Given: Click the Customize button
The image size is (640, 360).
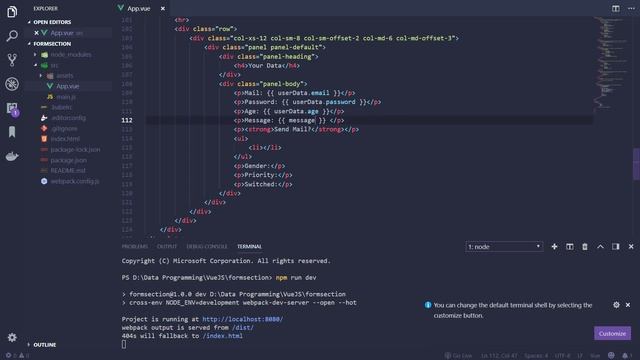Looking at the screenshot, I should point(612,333).
